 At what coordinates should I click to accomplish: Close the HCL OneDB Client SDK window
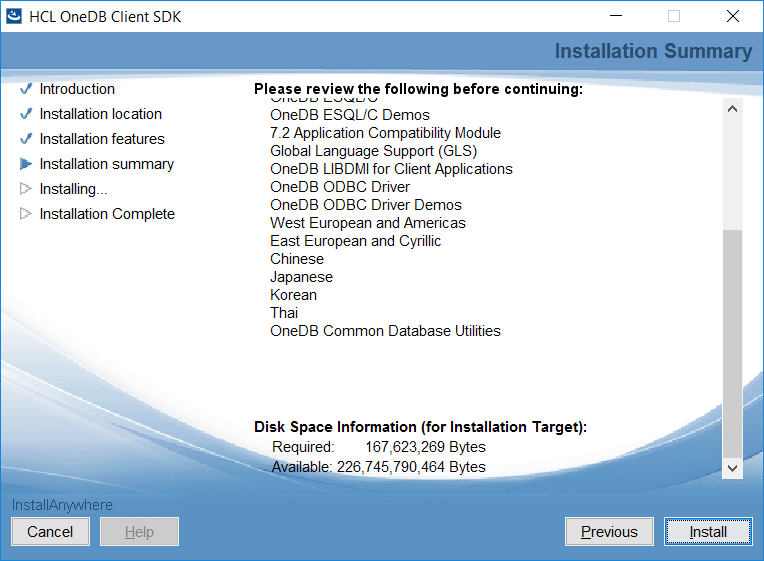(732, 16)
